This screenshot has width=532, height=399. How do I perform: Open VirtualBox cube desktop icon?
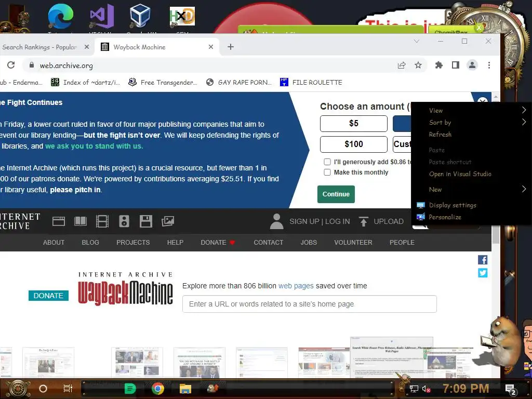140,16
